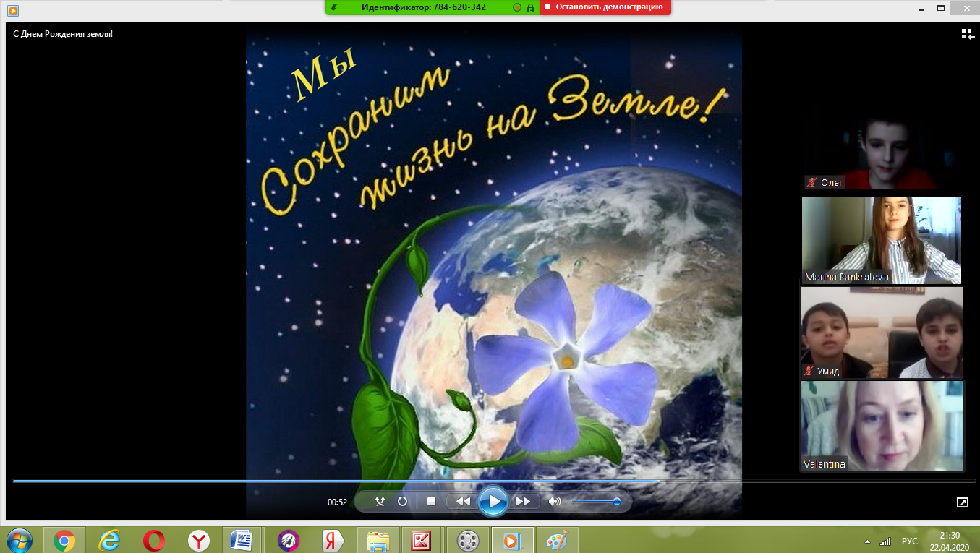Click the green lock encryption icon

point(530,7)
